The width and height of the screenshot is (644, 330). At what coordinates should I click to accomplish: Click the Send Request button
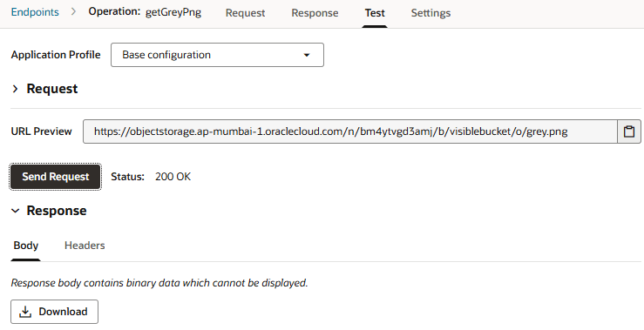(56, 177)
